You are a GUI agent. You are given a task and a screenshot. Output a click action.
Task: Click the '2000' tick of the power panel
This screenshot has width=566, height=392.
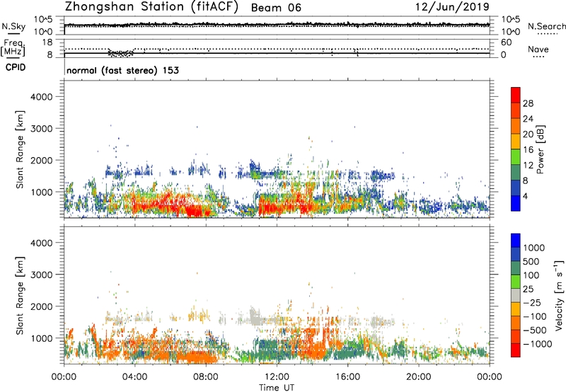42,160
